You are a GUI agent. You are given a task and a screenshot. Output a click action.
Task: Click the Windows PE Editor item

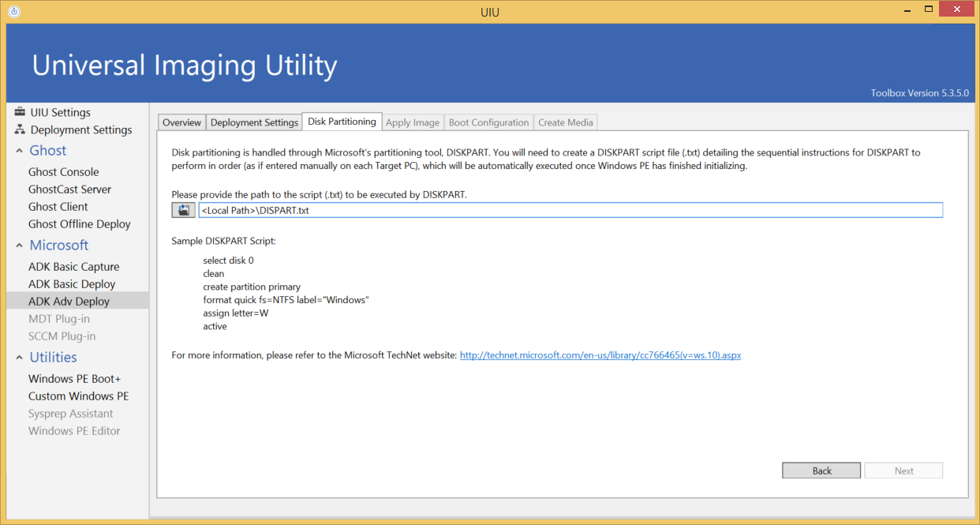74,431
